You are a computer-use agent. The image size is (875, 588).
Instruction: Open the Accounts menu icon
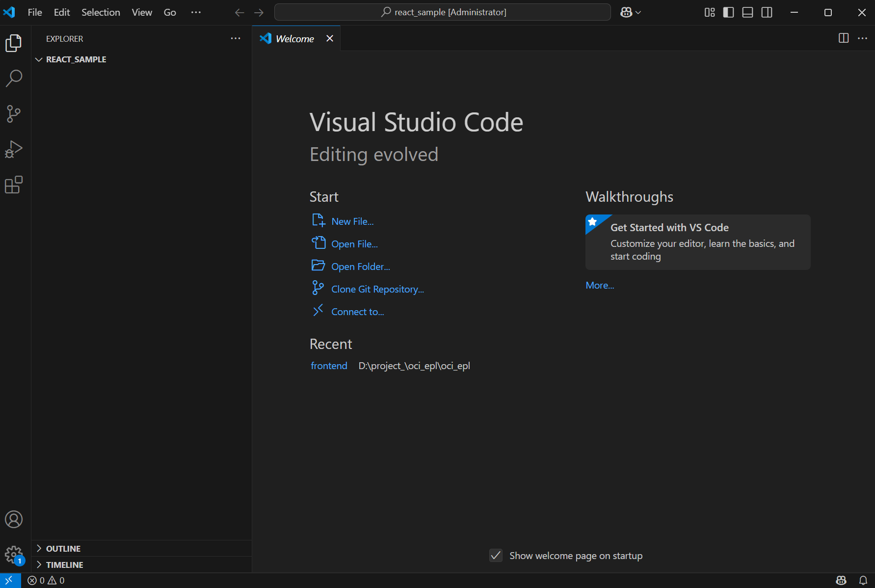[14, 519]
